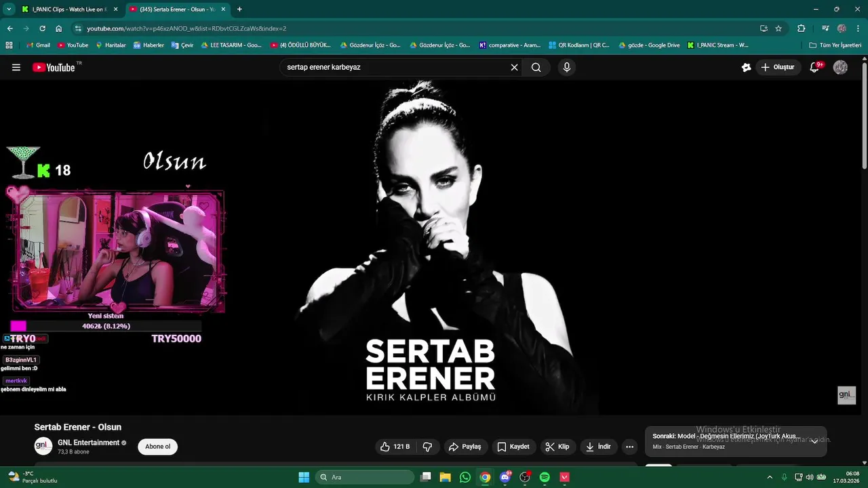
Task: Switch to I_PANIC Clips browser tab
Action: [x=68, y=9]
